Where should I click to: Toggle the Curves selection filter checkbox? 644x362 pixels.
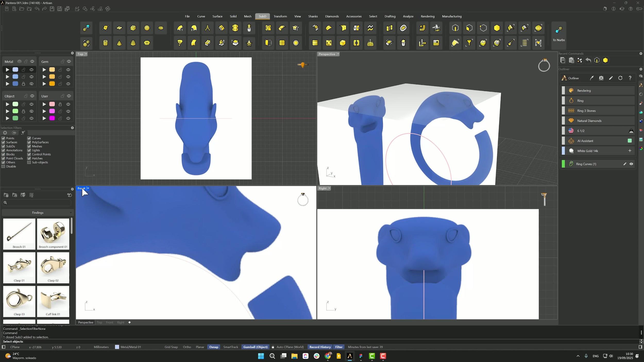click(29, 138)
